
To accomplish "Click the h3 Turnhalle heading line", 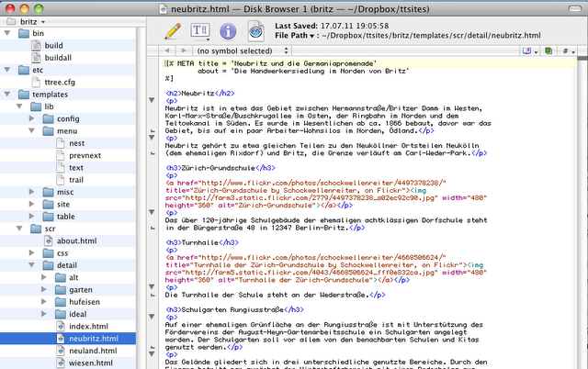I will click(202, 242).
